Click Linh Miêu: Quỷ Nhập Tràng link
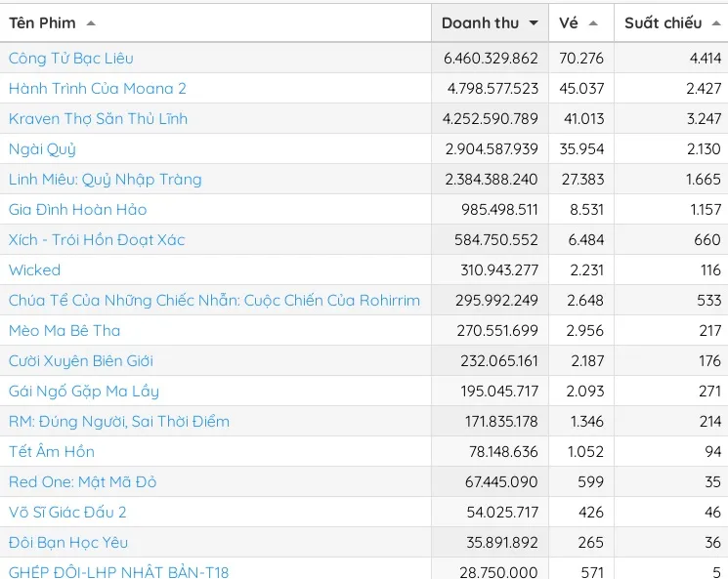This screenshot has width=728, height=579. 106,180
